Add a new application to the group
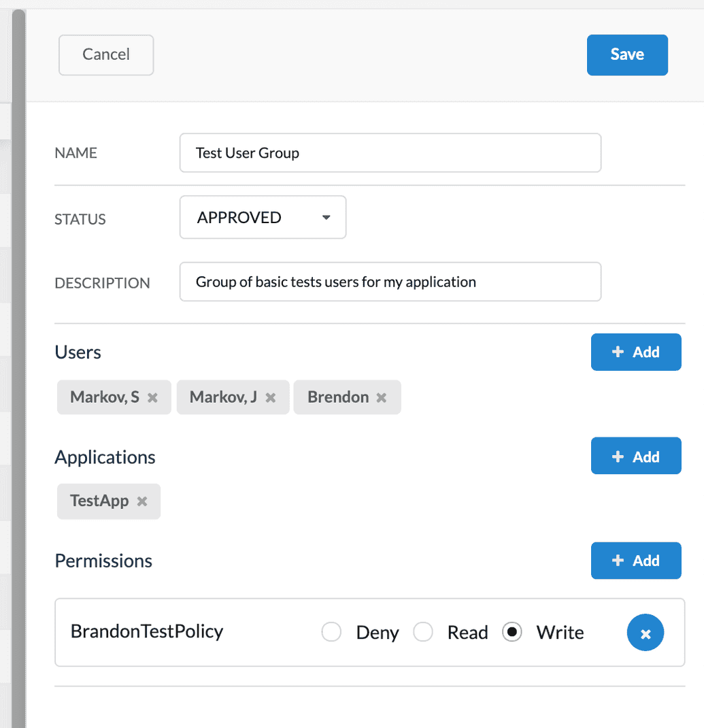This screenshot has height=728, width=704. point(635,457)
